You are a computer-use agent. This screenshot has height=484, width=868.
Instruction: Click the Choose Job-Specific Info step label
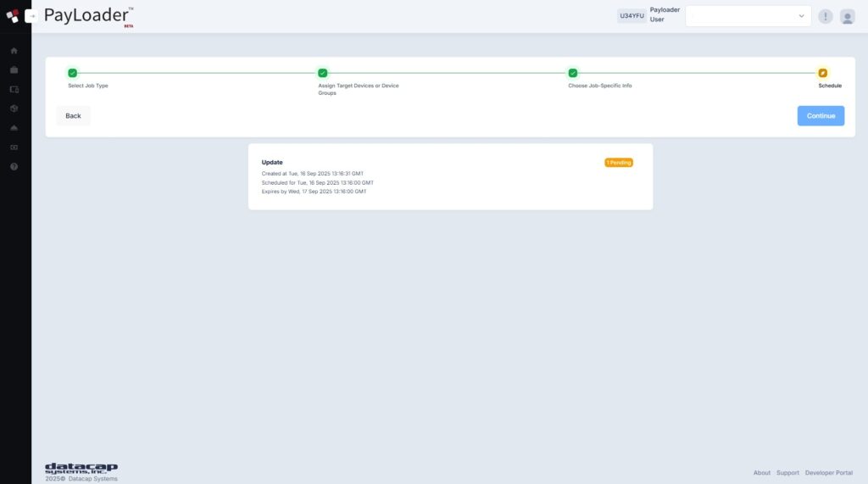point(599,86)
